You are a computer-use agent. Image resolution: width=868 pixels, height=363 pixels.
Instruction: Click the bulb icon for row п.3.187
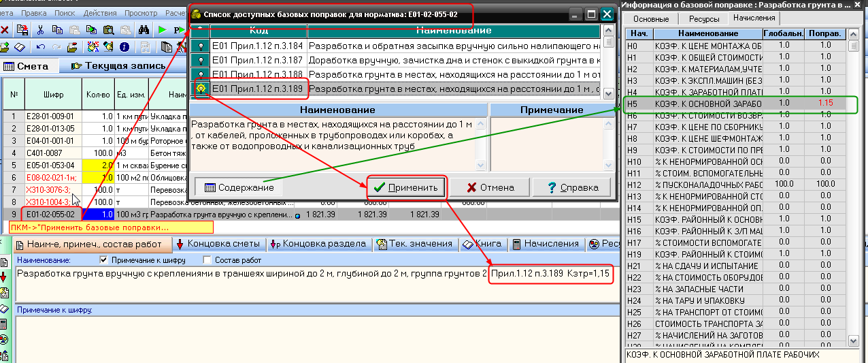point(199,60)
